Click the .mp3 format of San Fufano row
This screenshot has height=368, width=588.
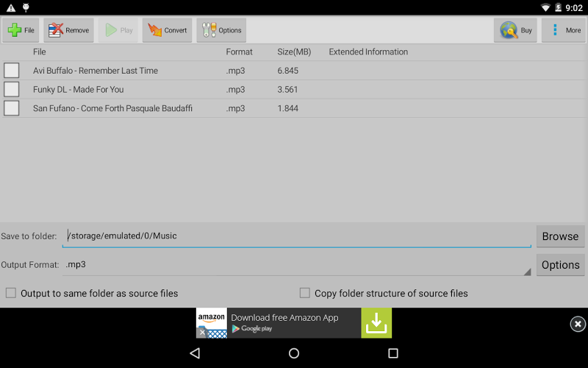235,108
